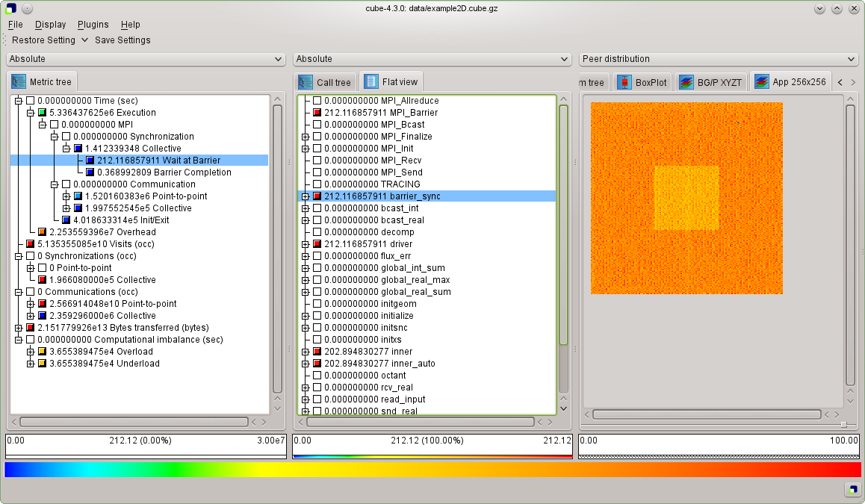
Task: Click the pin button next to window icon
Action: 27,8
